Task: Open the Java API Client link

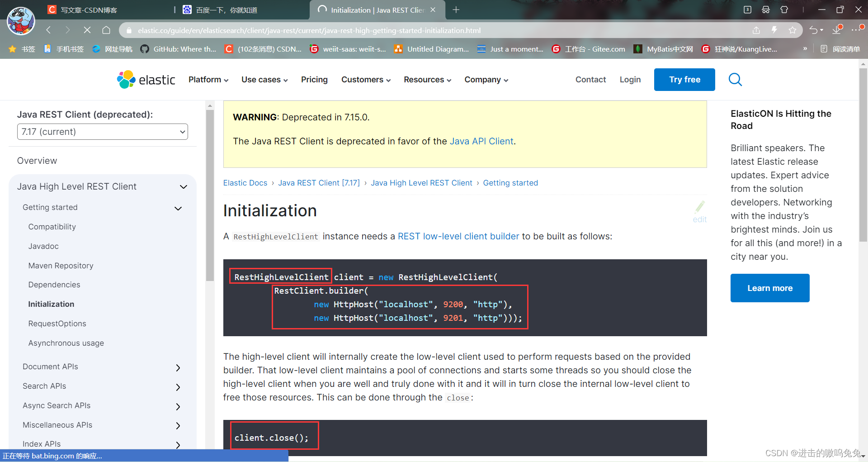Action: (x=481, y=141)
